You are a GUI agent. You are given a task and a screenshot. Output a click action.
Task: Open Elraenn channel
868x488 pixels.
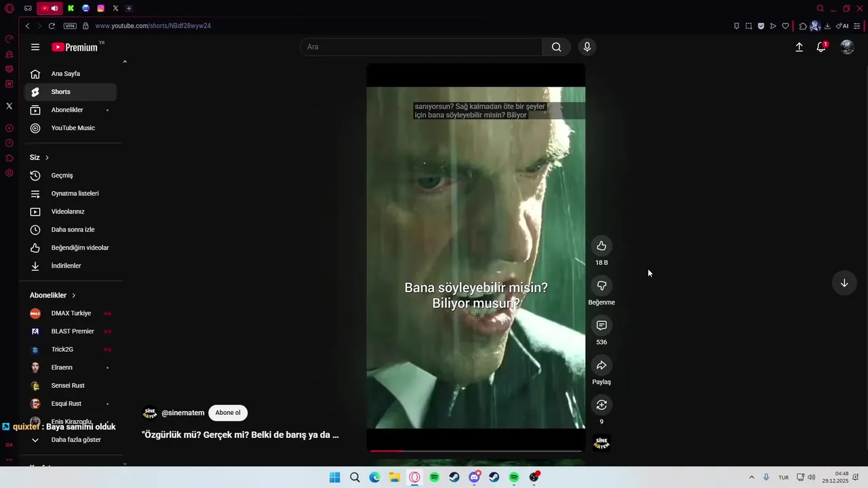[x=71, y=367]
